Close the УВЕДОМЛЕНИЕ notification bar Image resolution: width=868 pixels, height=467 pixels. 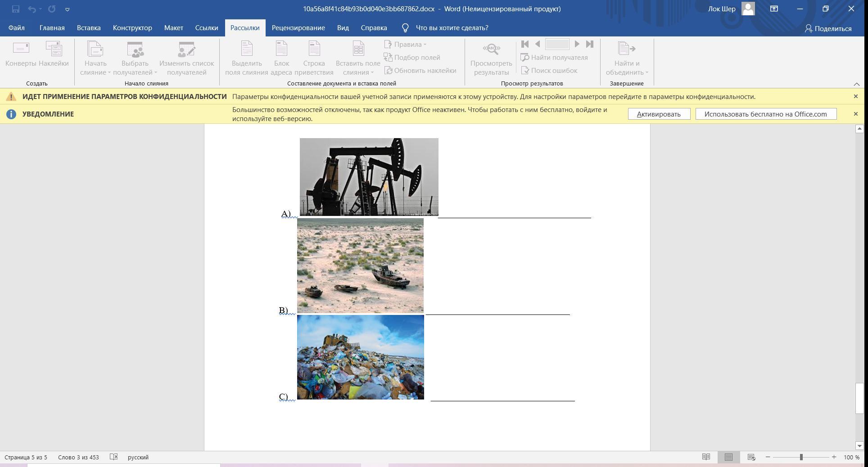click(856, 114)
